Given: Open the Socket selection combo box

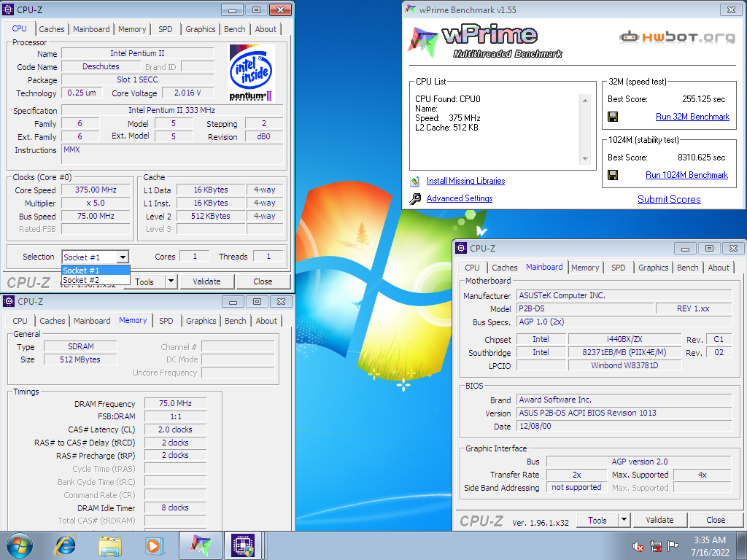Looking at the screenshot, I should pos(96,257).
